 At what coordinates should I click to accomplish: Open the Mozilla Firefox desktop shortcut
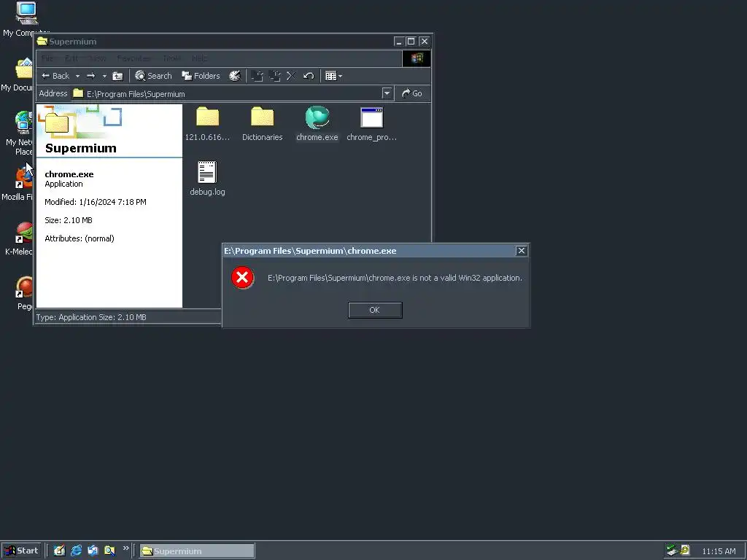(x=18, y=184)
